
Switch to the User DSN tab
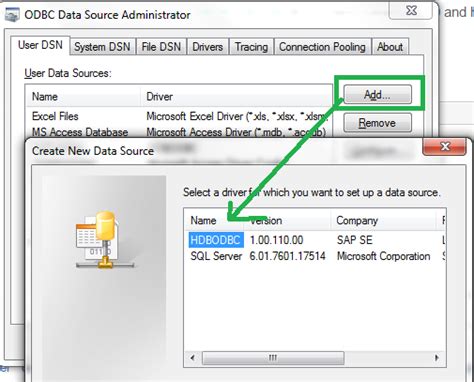click(40, 45)
